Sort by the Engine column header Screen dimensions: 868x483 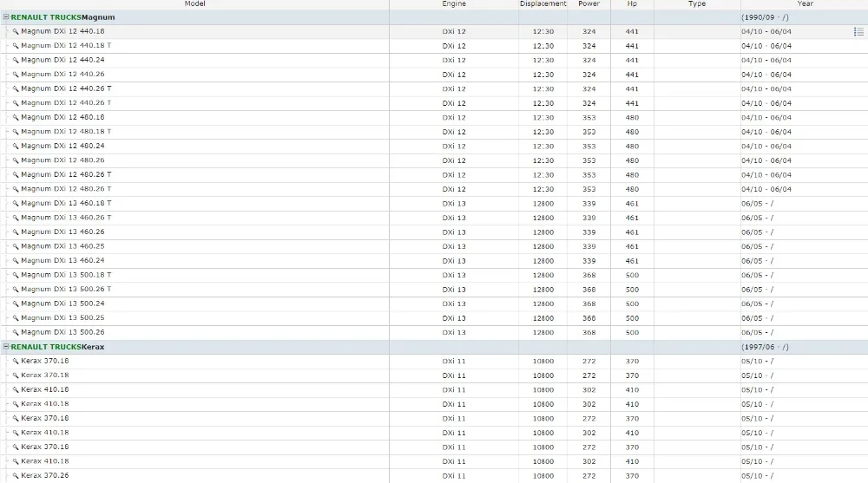(454, 3)
